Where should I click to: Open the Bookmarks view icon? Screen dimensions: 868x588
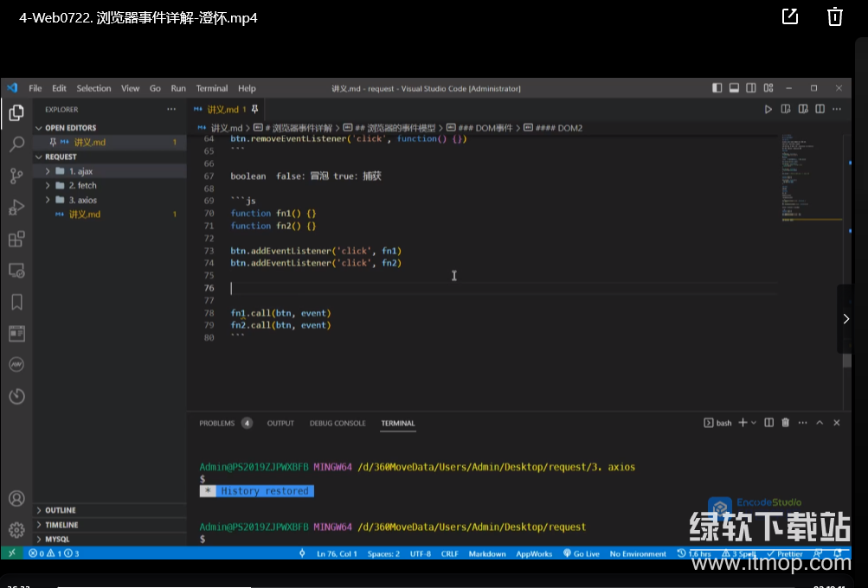tap(16, 302)
